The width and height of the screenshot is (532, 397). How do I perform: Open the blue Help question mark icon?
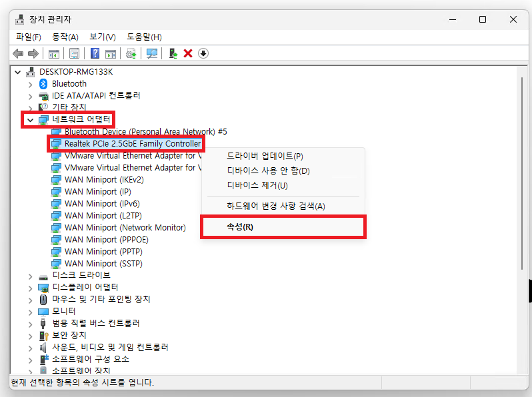pyautogui.click(x=95, y=53)
